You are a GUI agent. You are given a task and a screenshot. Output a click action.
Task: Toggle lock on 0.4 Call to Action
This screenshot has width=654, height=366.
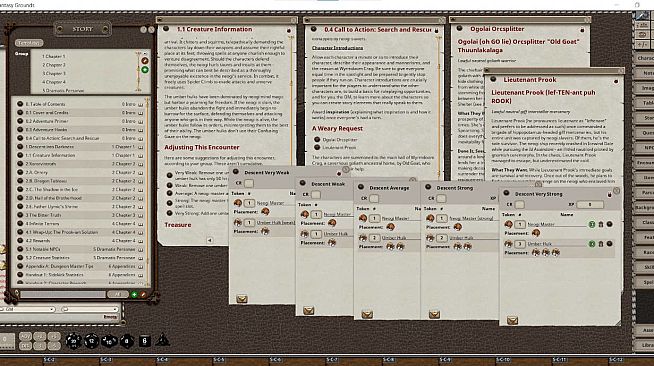(436, 31)
